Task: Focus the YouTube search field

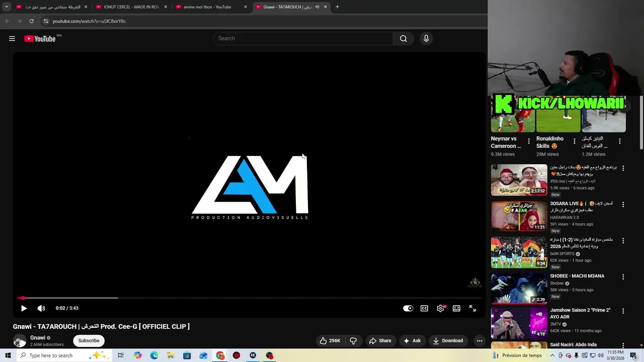Action: click(303, 39)
